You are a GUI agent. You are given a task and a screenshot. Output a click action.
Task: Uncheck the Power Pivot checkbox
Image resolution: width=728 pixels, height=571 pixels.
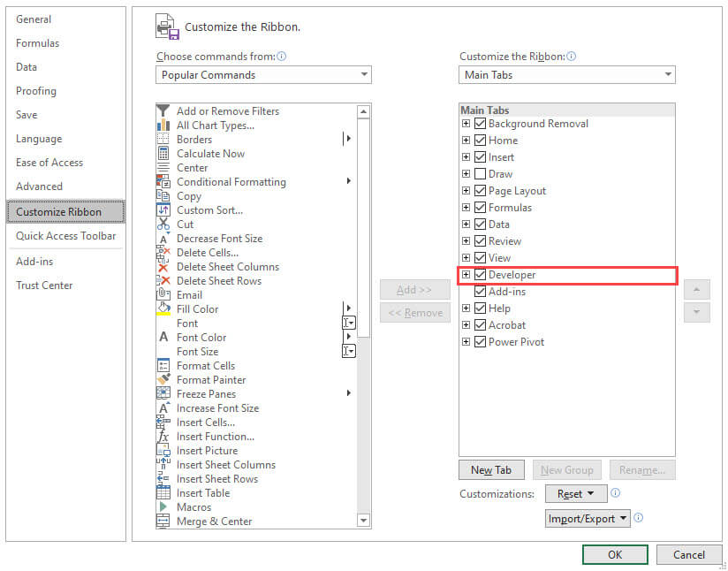click(x=479, y=341)
